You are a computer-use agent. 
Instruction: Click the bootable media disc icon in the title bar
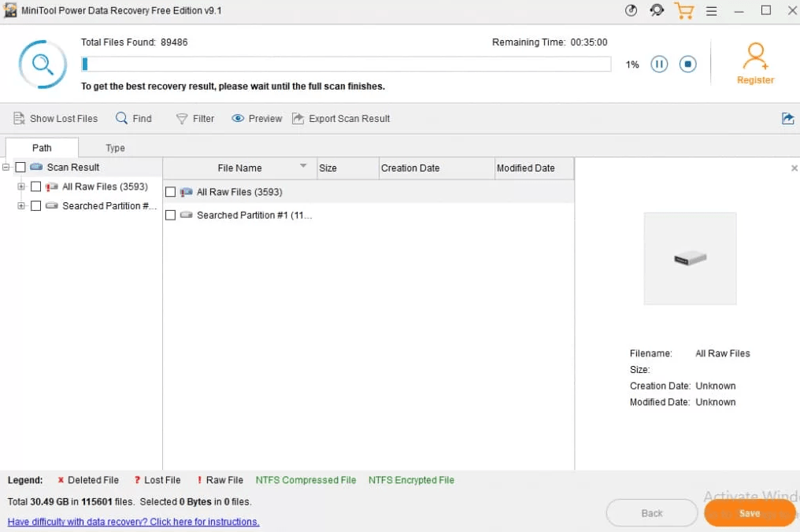coord(631,10)
